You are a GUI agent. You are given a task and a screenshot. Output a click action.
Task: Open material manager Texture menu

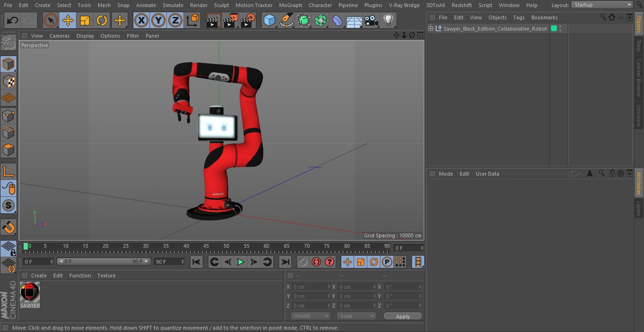[106, 275]
